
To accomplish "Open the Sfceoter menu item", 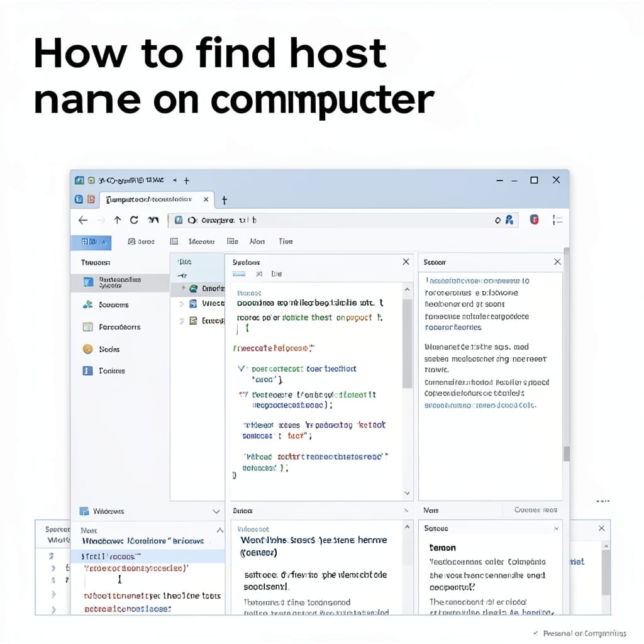I will click(201, 241).
